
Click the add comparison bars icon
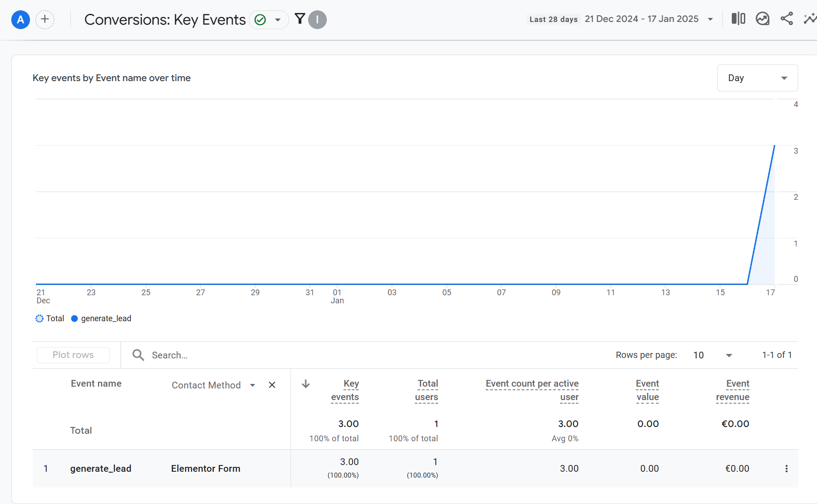(x=738, y=19)
